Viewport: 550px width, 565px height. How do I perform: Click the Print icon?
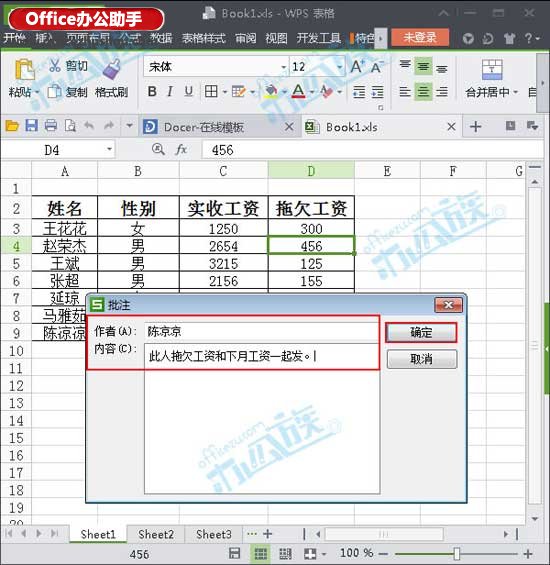(x=50, y=125)
